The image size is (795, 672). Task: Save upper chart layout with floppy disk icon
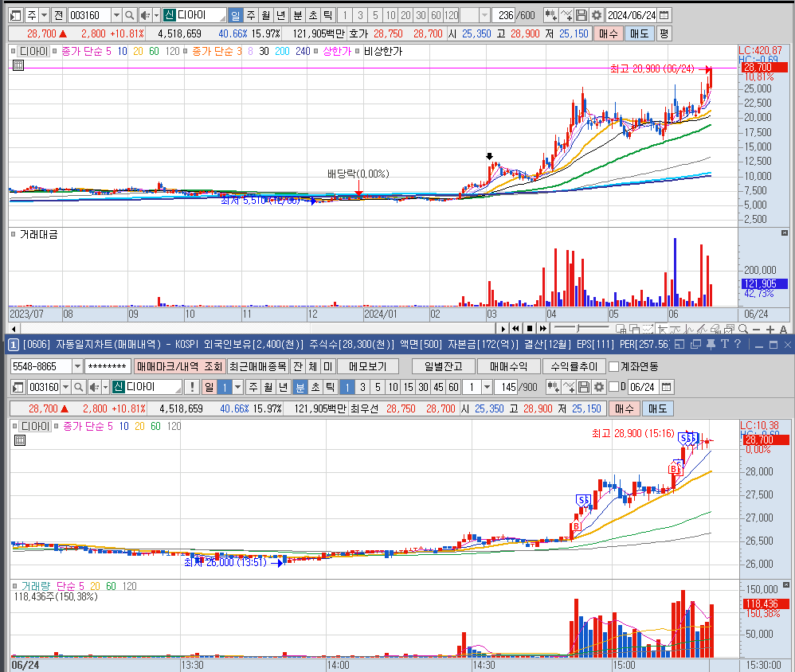coord(582,15)
